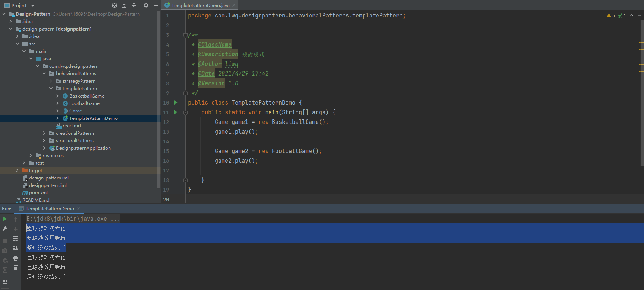Click the E:\jdk8\jdk\bin\java.exe command line

pyautogui.click(x=73, y=219)
